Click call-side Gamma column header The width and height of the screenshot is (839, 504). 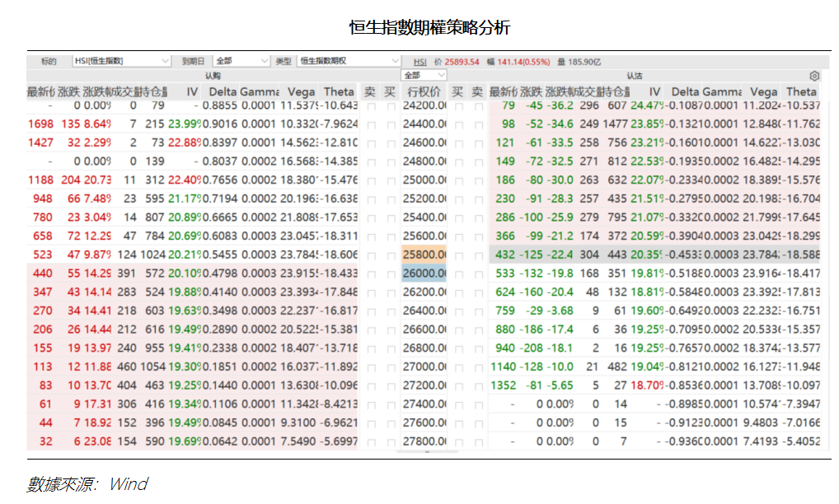pyautogui.click(x=259, y=91)
